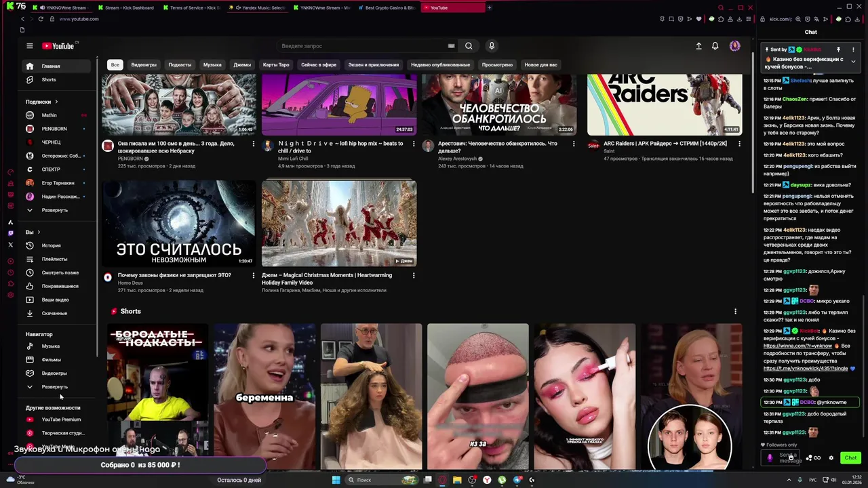Open Watch later (Смотреть позже)
This screenshot has height=488, width=868.
[x=56, y=272]
